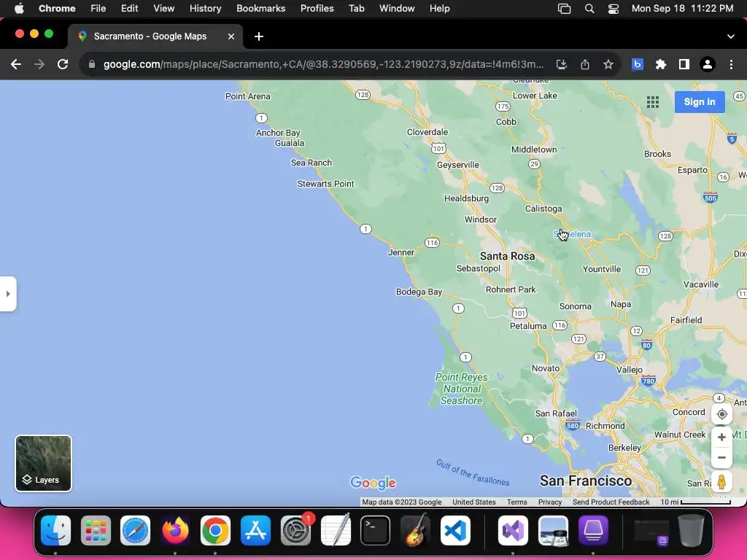The width and height of the screenshot is (747, 560).
Task: Click the Chrome forward arrow
Action: [39, 64]
